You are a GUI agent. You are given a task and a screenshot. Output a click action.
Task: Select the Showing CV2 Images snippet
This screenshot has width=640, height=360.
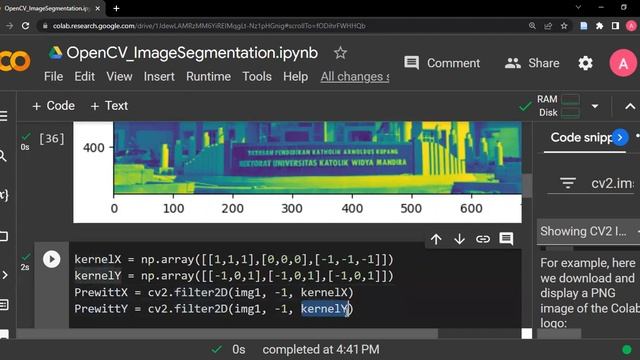(588, 231)
